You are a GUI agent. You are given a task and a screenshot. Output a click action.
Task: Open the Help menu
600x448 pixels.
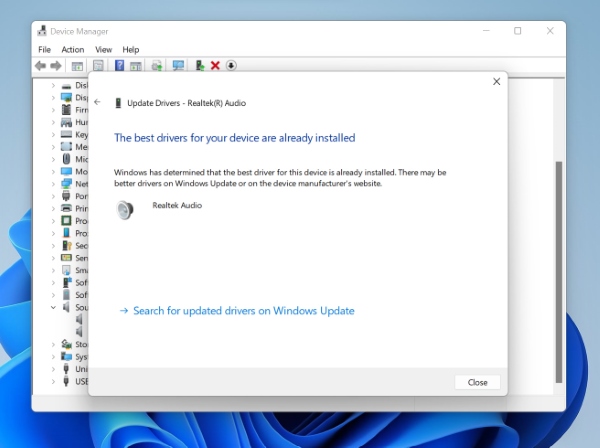pyautogui.click(x=130, y=50)
